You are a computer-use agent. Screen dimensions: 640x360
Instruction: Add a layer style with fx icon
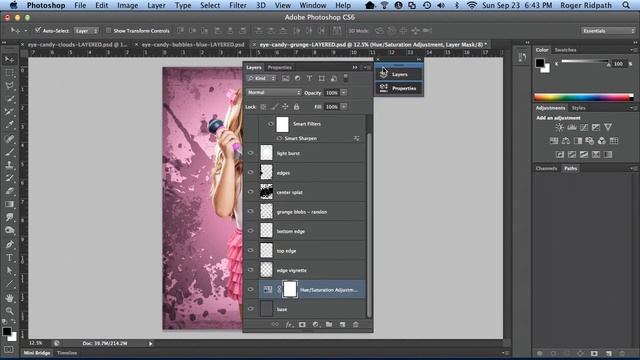(x=289, y=324)
